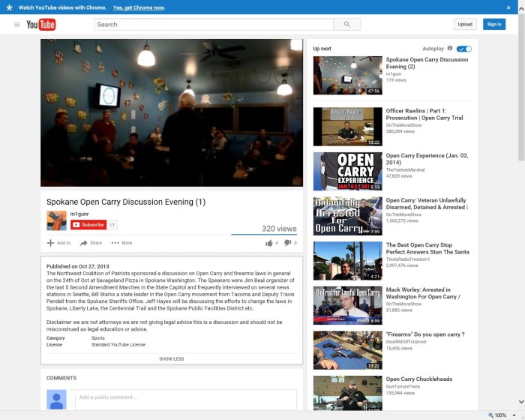This screenshot has width=525, height=420.
Task: Open the More actions dropdown
Action: [121, 243]
